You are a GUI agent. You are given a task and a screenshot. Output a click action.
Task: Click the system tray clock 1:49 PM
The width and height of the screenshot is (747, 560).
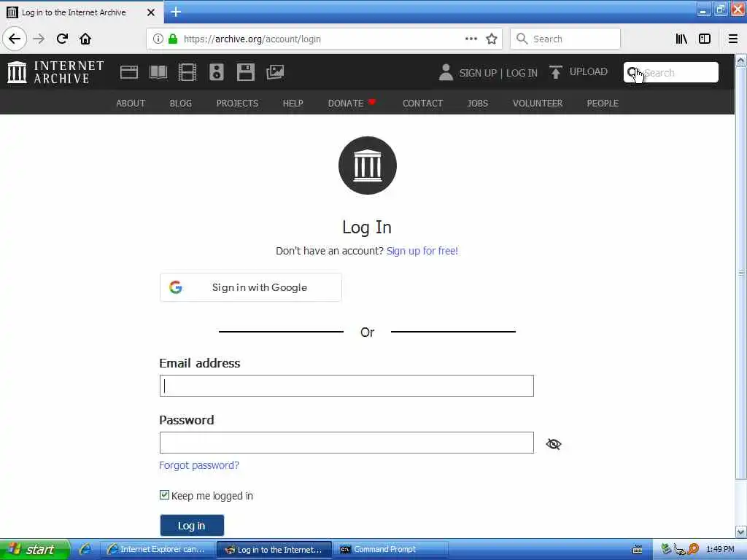pos(720,550)
